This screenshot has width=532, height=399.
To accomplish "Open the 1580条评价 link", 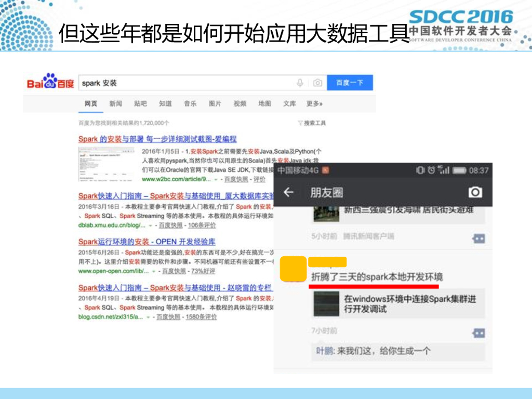I will [201, 317].
